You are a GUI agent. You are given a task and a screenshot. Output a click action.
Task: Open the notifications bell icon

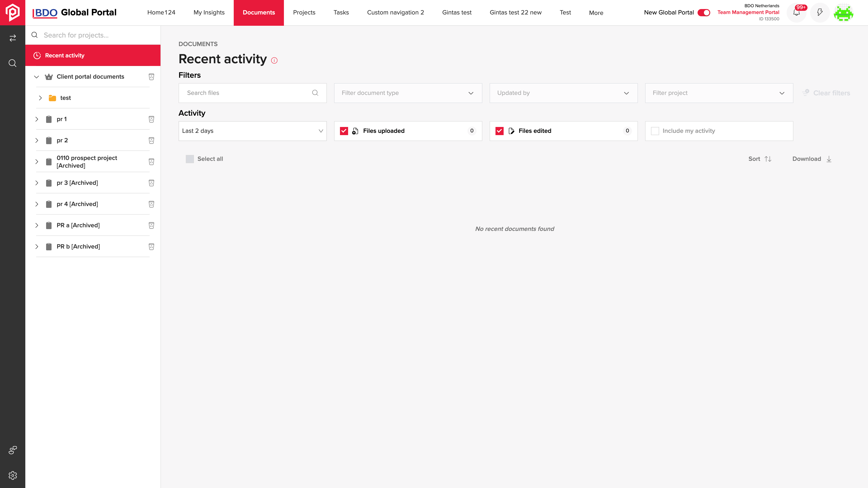(x=796, y=13)
